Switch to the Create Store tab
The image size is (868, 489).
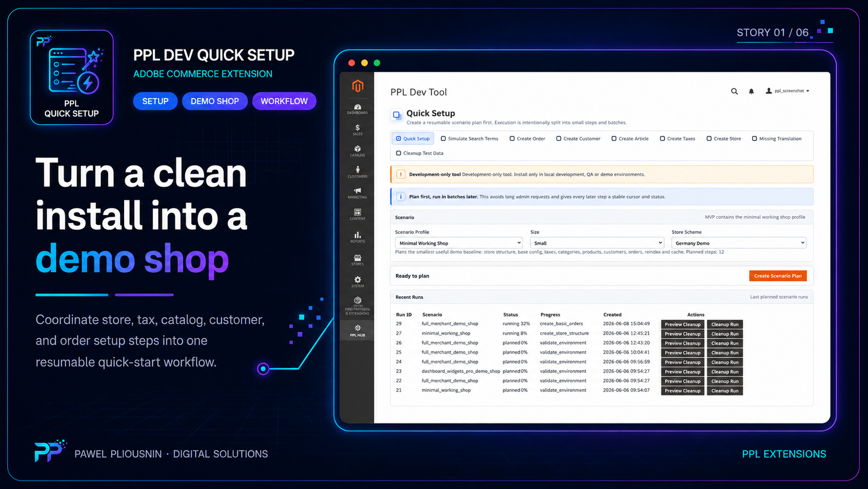724,139
